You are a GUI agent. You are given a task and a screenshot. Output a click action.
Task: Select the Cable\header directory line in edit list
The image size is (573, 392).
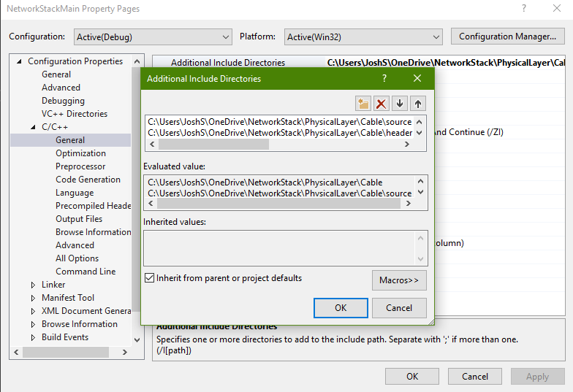coord(279,133)
